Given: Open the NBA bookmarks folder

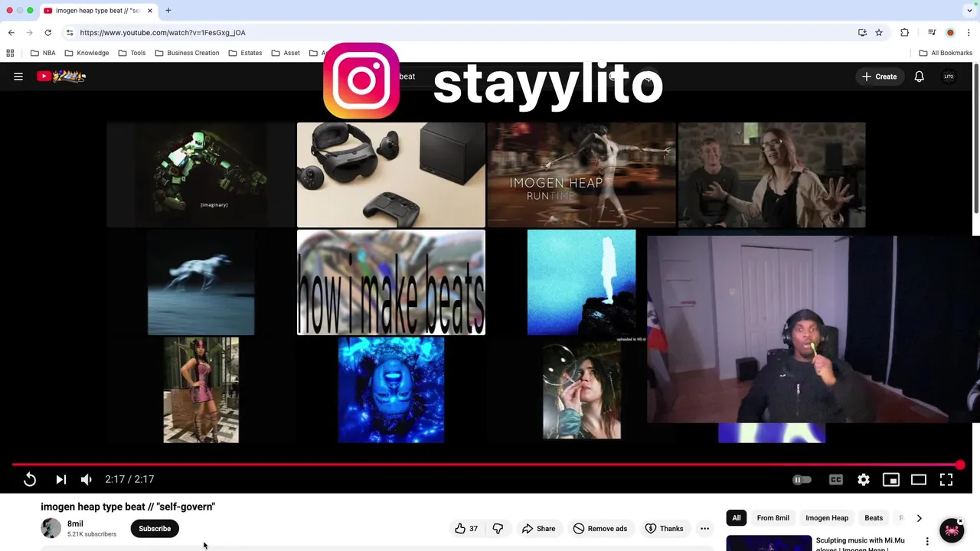Looking at the screenshot, I should click(43, 53).
